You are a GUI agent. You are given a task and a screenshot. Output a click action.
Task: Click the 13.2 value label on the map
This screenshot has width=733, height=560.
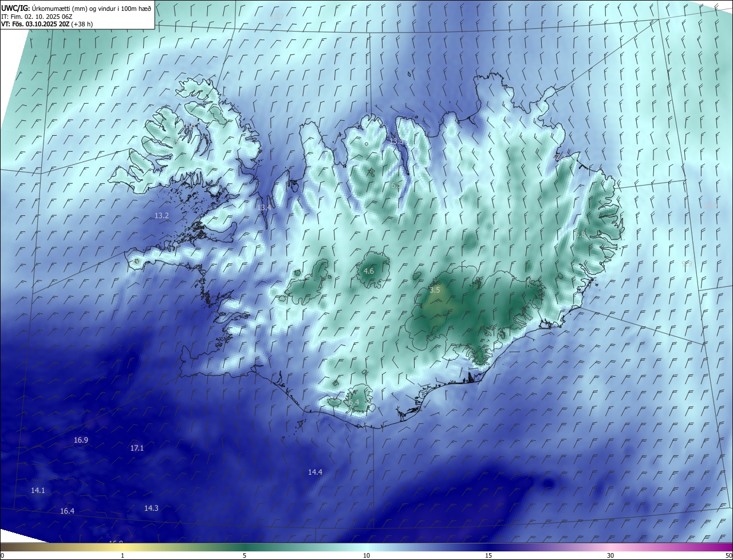[x=162, y=216]
